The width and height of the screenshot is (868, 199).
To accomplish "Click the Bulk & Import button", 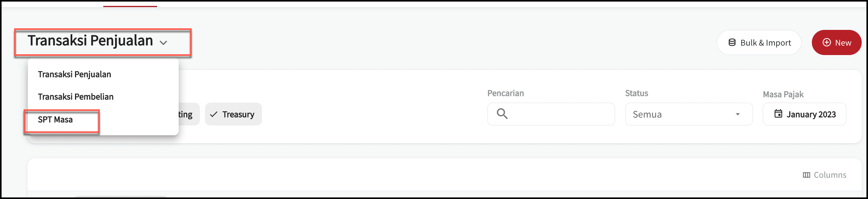I will click(x=759, y=42).
